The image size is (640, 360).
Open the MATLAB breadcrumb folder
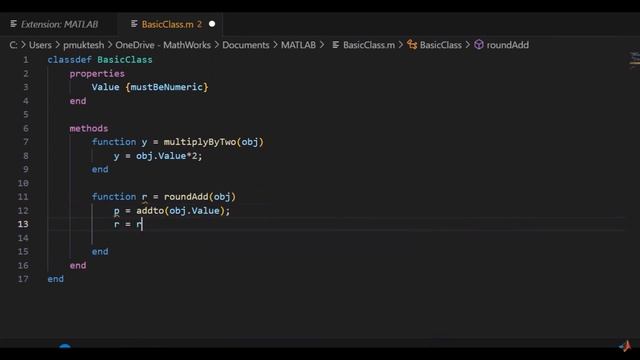coord(298,45)
